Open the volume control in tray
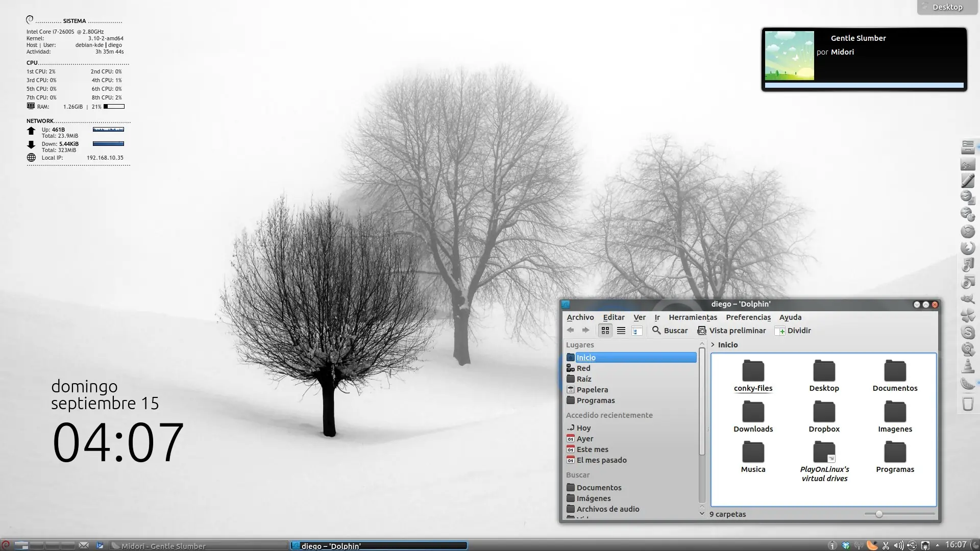The image size is (980, 551). point(899,545)
